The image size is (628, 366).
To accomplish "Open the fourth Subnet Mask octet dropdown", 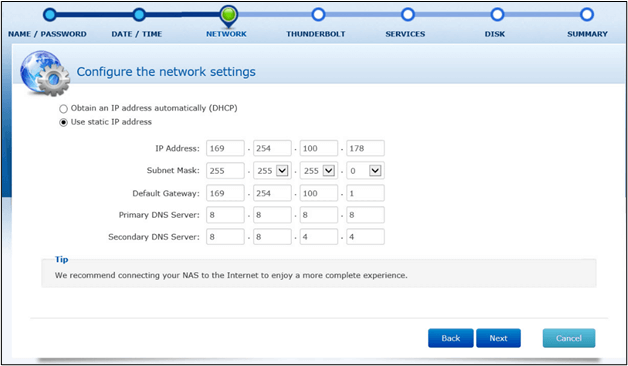I will (375, 171).
